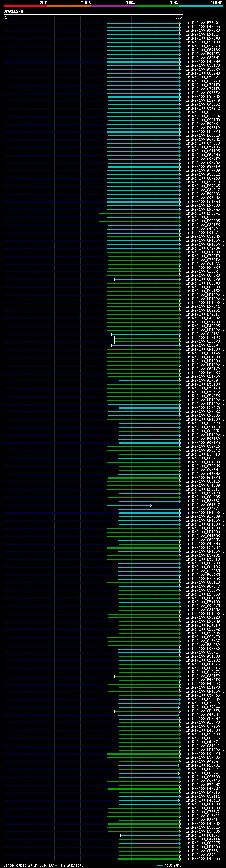Select the UniRef100_Q171B2 entry
The image size is (226, 868).
click(x=203, y=334)
